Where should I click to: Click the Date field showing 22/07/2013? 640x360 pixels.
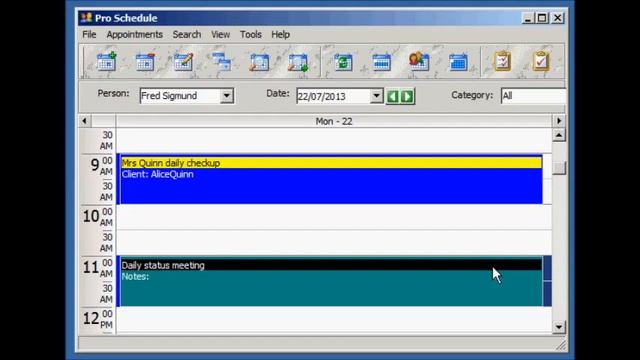tap(333, 96)
